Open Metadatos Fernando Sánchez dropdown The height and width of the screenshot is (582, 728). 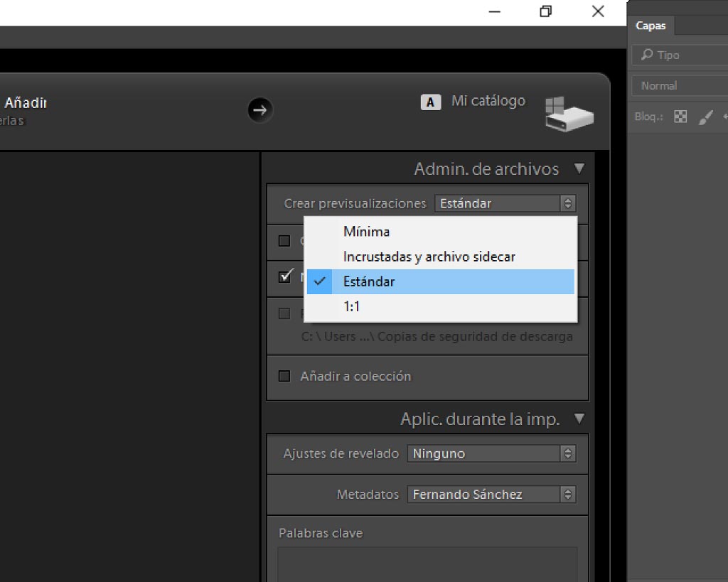(x=492, y=495)
